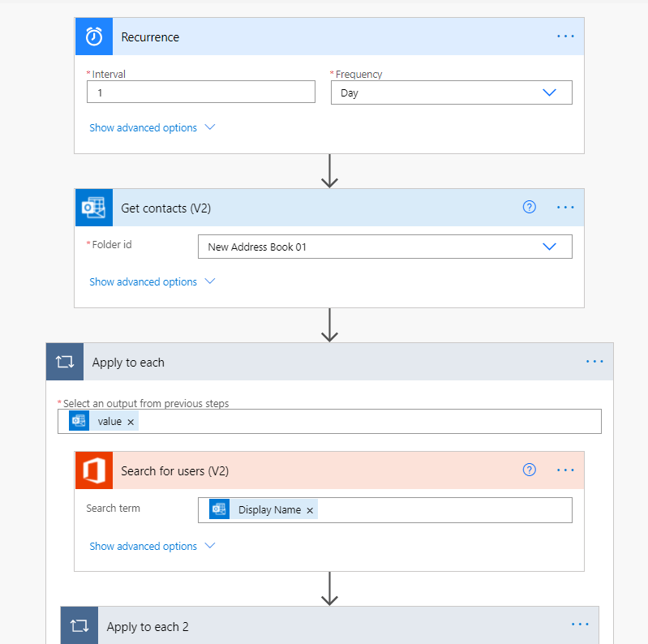Remove the value token
This screenshot has width=648, height=644.
tap(131, 422)
